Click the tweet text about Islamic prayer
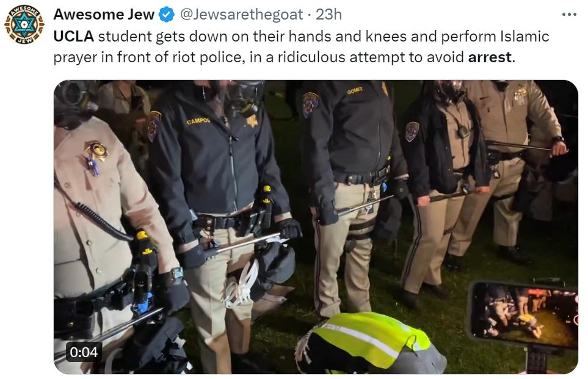This screenshot has height=379, width=588. coord(302,46)
